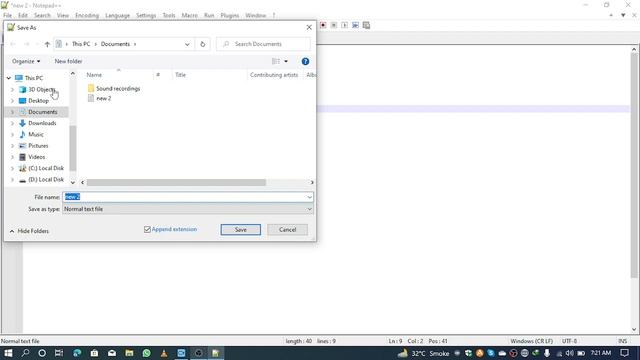Expand the (D:) Local Disk node
Image resolution: width=640 pixels, height=360 pixels.
[x=12, y=180]
